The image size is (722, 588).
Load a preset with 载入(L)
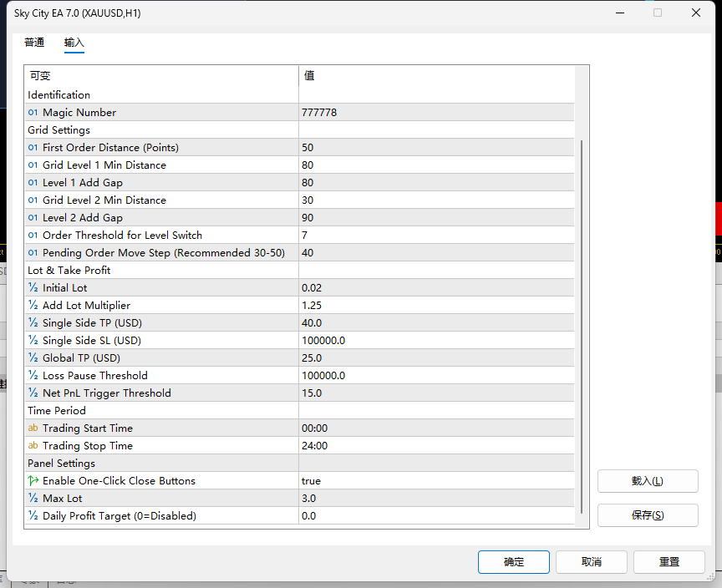(x=648, y=481)
